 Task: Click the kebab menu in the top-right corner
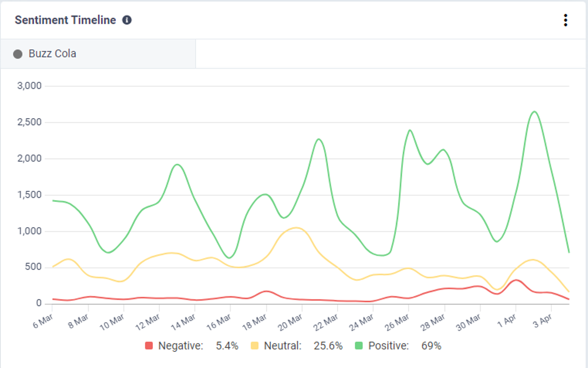pos(565,20)
